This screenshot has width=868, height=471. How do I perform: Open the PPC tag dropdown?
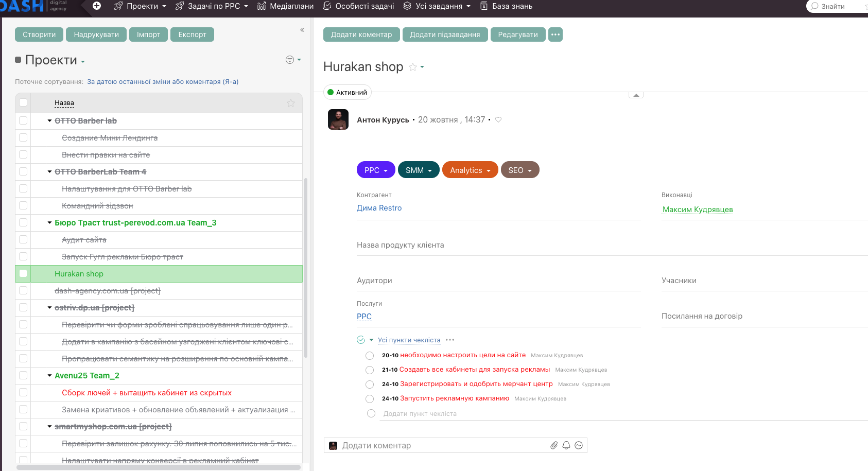click(376, 170)
